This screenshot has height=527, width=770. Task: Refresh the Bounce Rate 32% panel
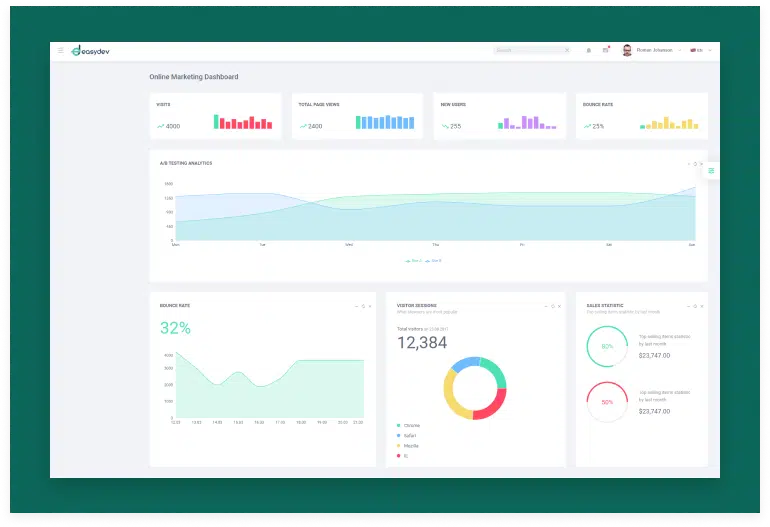(x=363, y=306)
